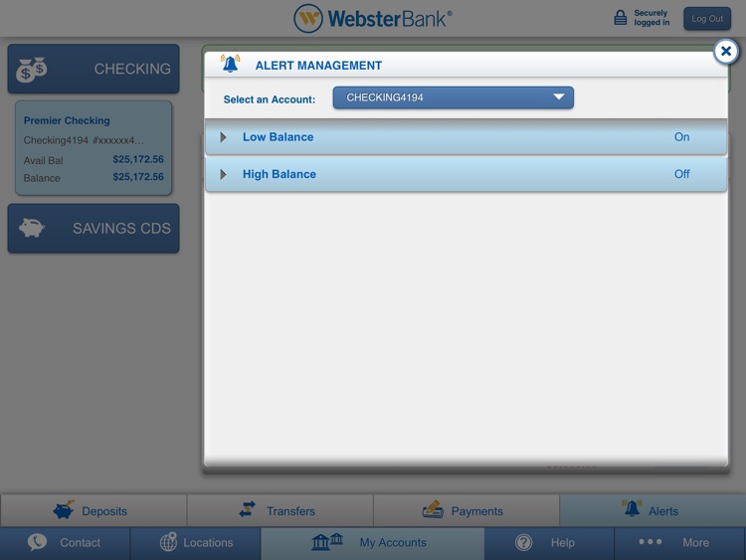Click the Checking4194 account number text
The image size is (746, 560).
pos(84,140)
